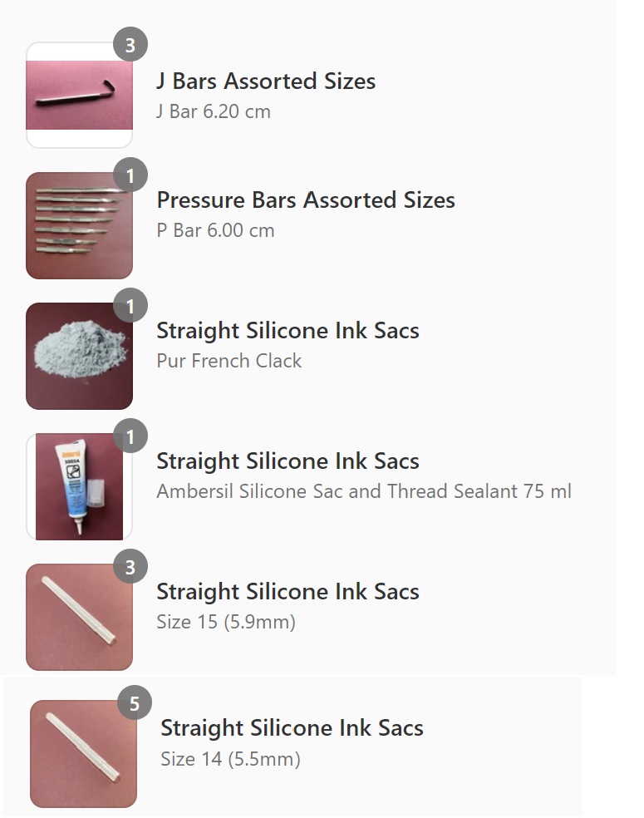Click quantity badge 3 on J Bars
Image resolution: width=644 pixels, height=818 pixels.
[130, 45]
